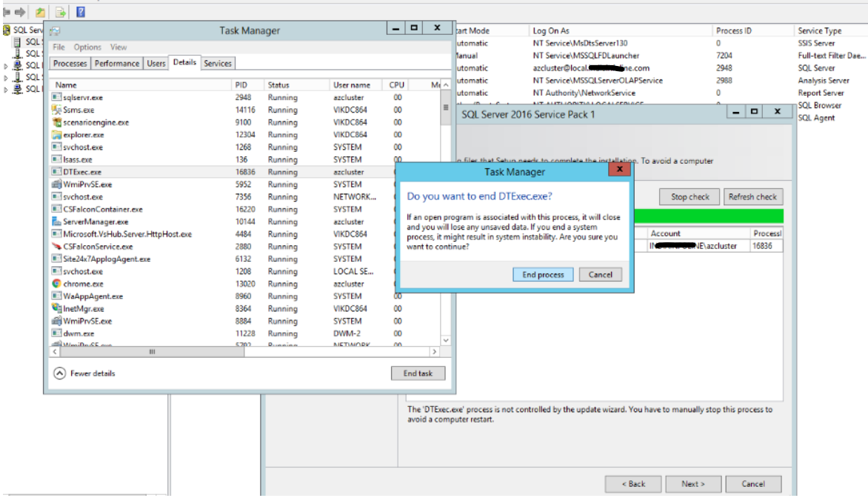The height and width of the screenshot is (498, 868).
Task: Sort processes by PID column
Action: [247, 85]
